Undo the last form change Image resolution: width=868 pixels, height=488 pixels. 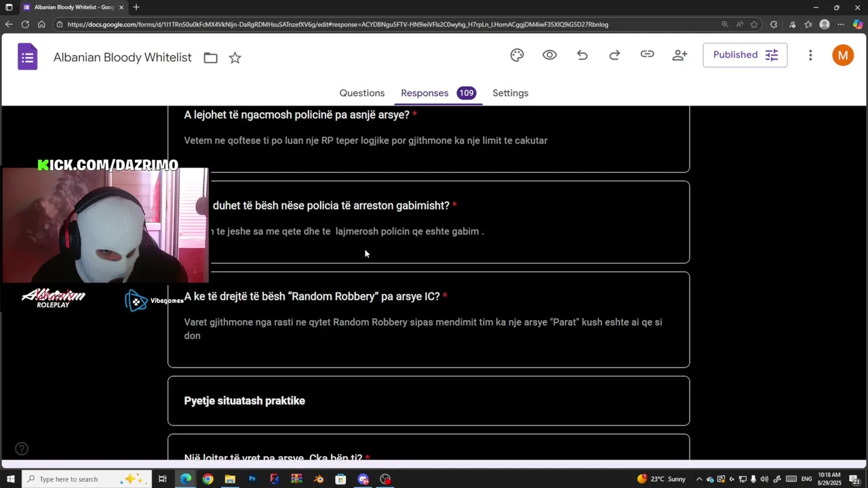tap(582, 55)
